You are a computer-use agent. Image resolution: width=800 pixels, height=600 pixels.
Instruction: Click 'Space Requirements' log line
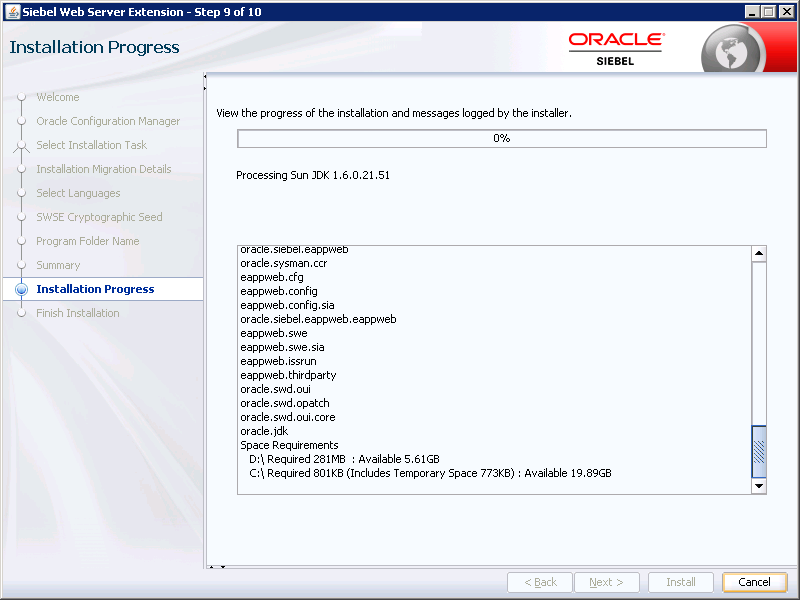(x=289, y=445)
